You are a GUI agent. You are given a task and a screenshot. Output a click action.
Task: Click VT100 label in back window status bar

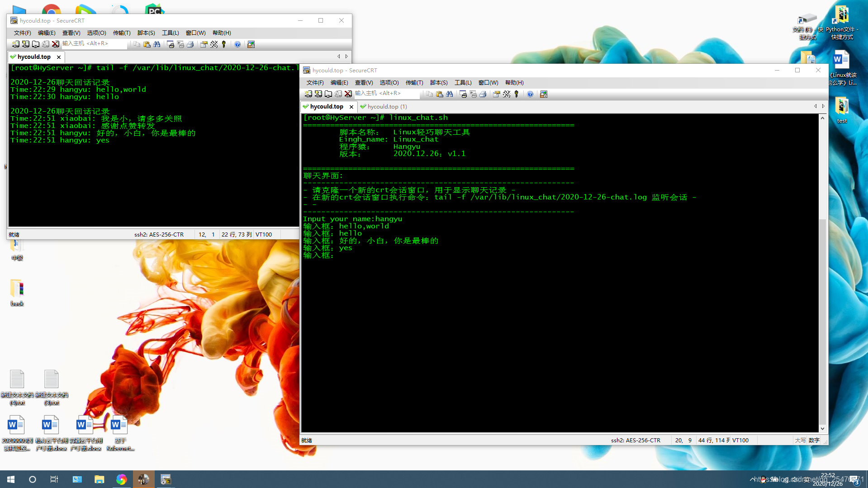[x=264, y=234]
